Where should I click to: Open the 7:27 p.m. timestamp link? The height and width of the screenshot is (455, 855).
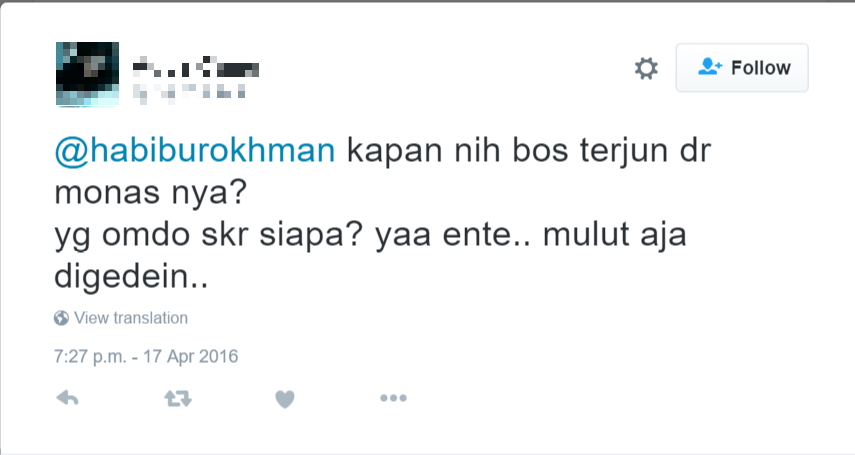point(90,357)
